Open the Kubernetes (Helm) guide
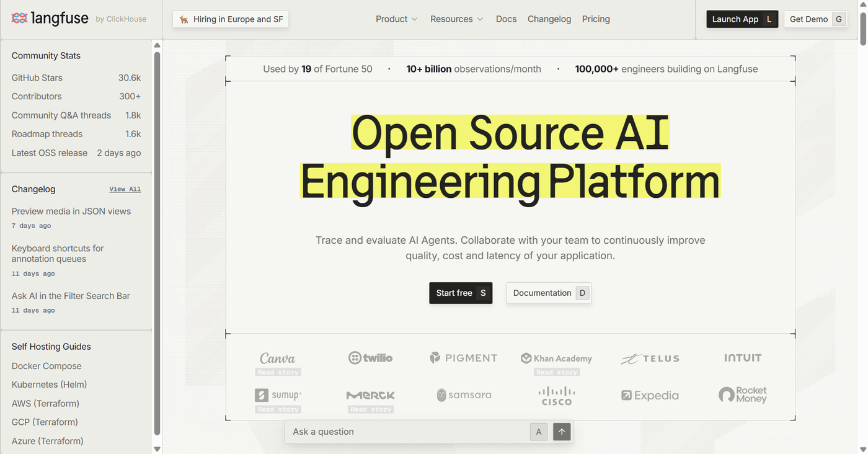Image resolution: width=868 pixels, height=454 pixels. click(x=49, y=385)
